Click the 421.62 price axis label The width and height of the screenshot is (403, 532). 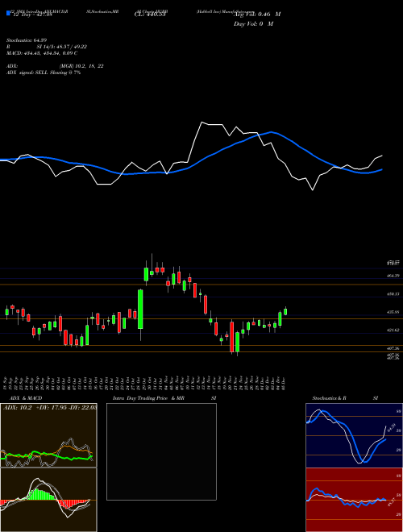tap(393, 330)
